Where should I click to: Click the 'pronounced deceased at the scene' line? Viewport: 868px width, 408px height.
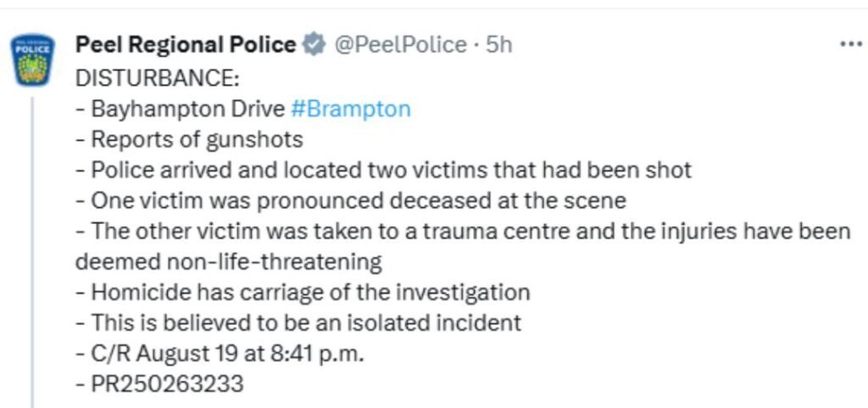(350, 200)
